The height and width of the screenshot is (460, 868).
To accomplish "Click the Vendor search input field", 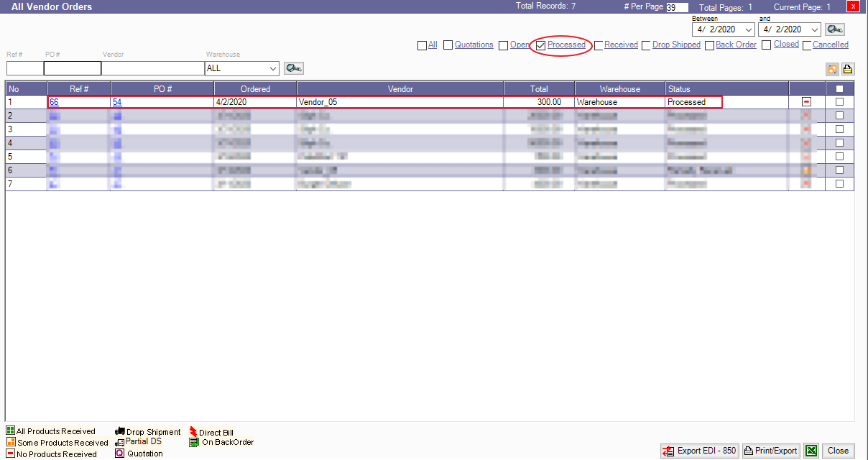I will click(x=152, y=68).
